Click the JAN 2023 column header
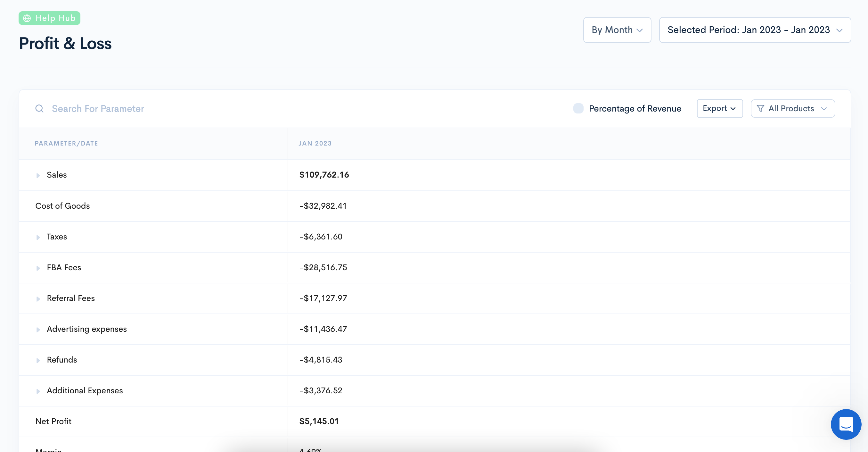 point(315,143)
